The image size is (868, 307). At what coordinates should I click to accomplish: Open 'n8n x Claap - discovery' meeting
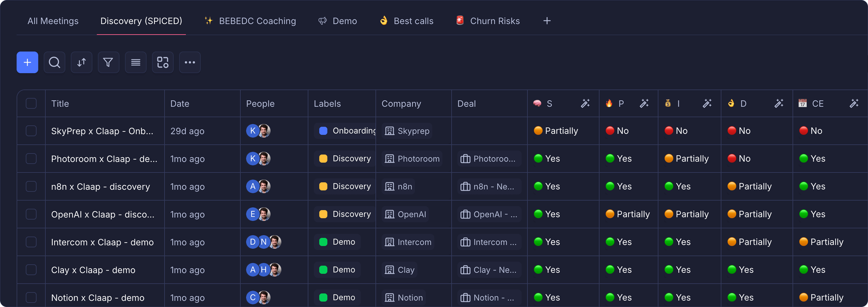(100, 187)
